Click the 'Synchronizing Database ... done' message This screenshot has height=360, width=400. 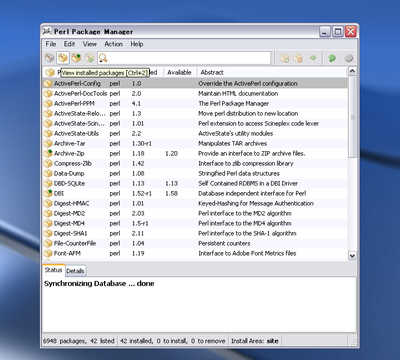point(99,284)
